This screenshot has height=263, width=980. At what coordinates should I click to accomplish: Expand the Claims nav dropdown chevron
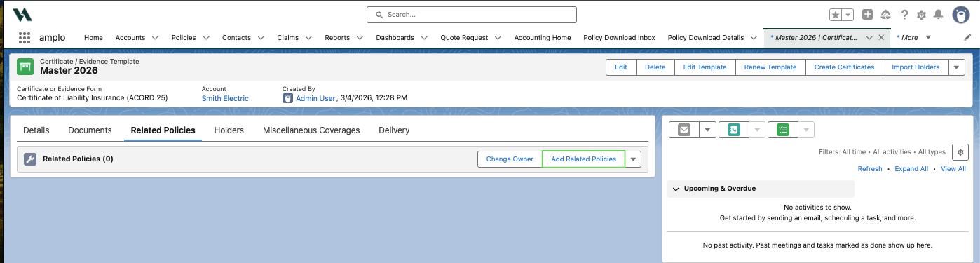coord(308,38)
